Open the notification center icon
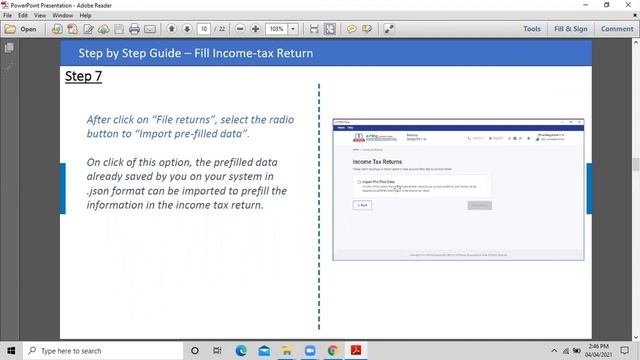The height and width of the screenshot is (360, 640). point(624,351)
